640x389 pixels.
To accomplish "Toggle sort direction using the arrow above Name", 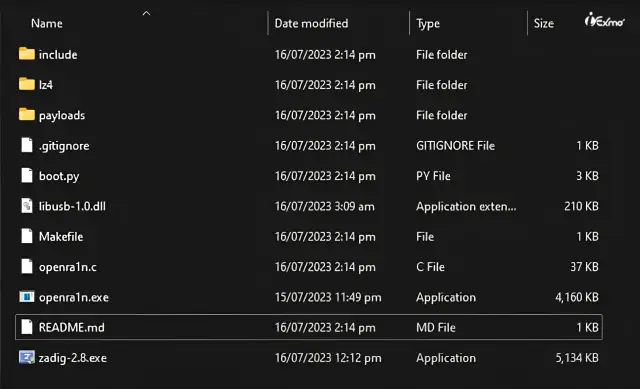I will [x=146, y=13].
